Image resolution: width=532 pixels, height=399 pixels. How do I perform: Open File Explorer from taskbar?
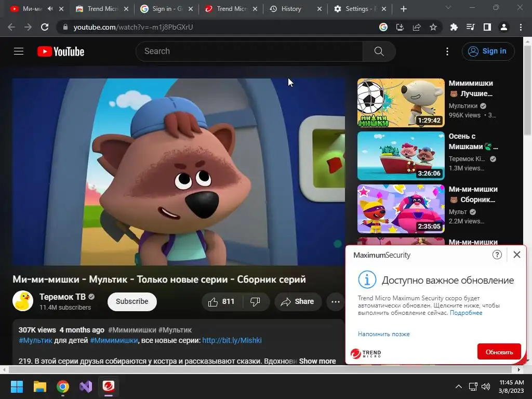click(x=39, y=387)
